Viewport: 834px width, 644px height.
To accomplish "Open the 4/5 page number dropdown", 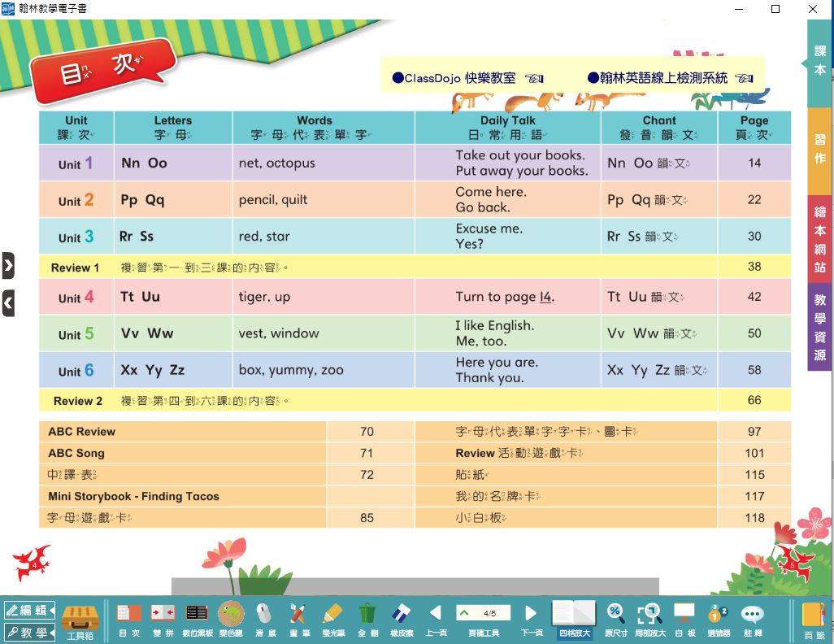I will tap(483, 613).
